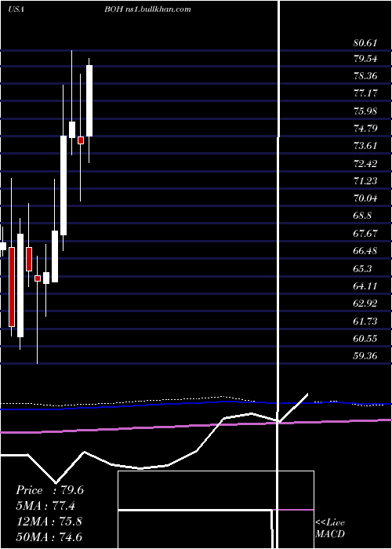Click the 62.92 price axis label
Image resolution: width=392 pixels, height=549 pixels.
pos(365,304)
